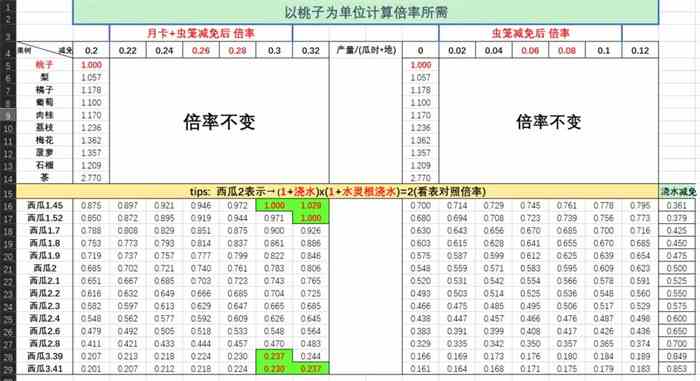Screen dimensions: 700x381
Task: Select the 0.379 cell under 浇水减免
Action: pos(677,218)
